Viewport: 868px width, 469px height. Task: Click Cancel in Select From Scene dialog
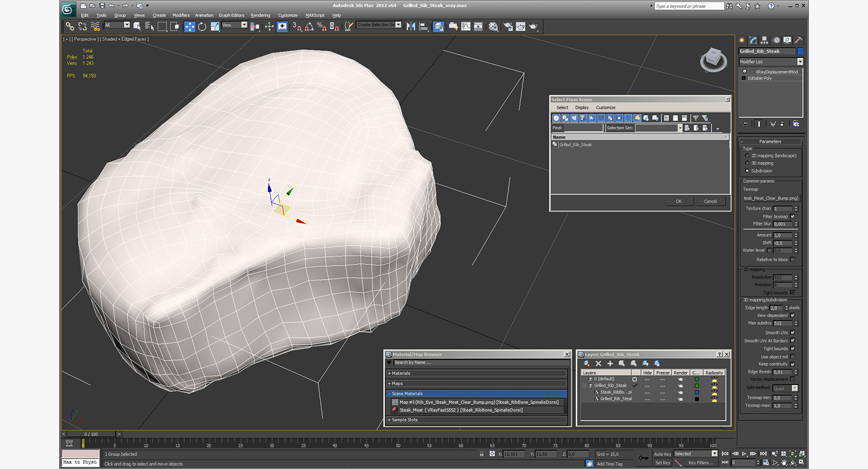tap(710, 201)
